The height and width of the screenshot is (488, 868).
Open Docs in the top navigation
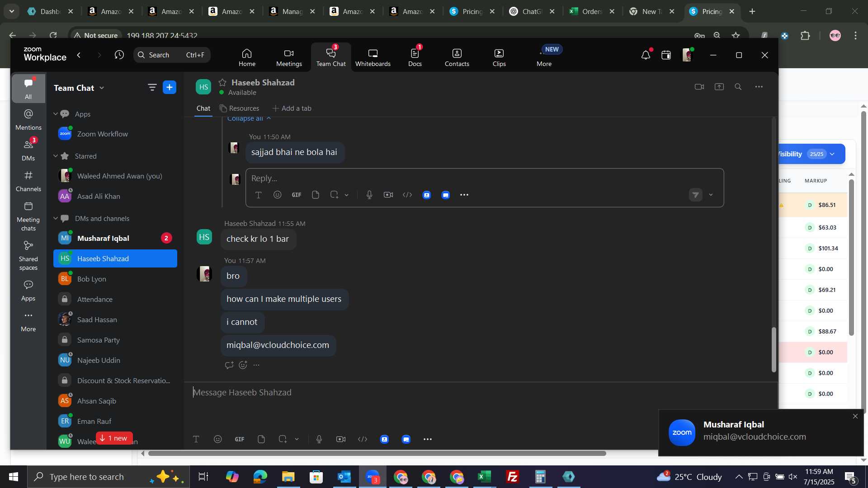[x=415, y=57]
